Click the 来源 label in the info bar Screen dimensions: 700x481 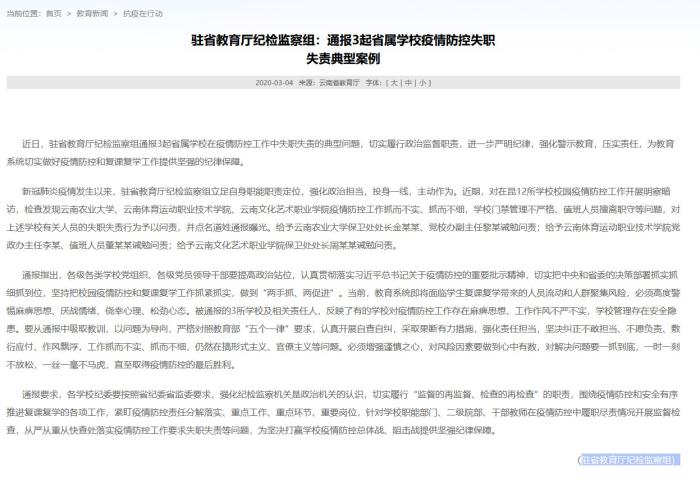pyautogui.click(x=305, y=83)
